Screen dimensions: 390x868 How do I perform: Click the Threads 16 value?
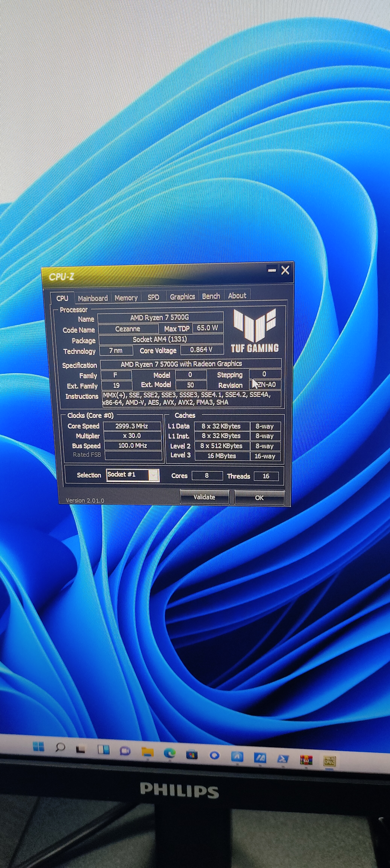[266, 476]
